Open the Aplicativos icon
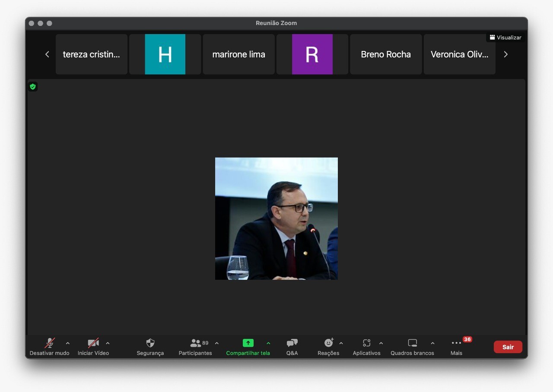Screen dimensions: 553x392 click(366, 343)
